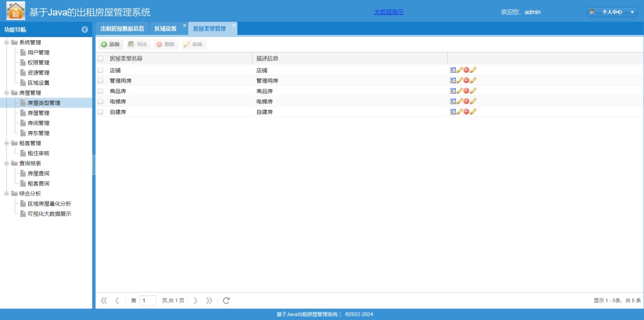Open 租客查询 in the navigation tree

coord(38,183)
